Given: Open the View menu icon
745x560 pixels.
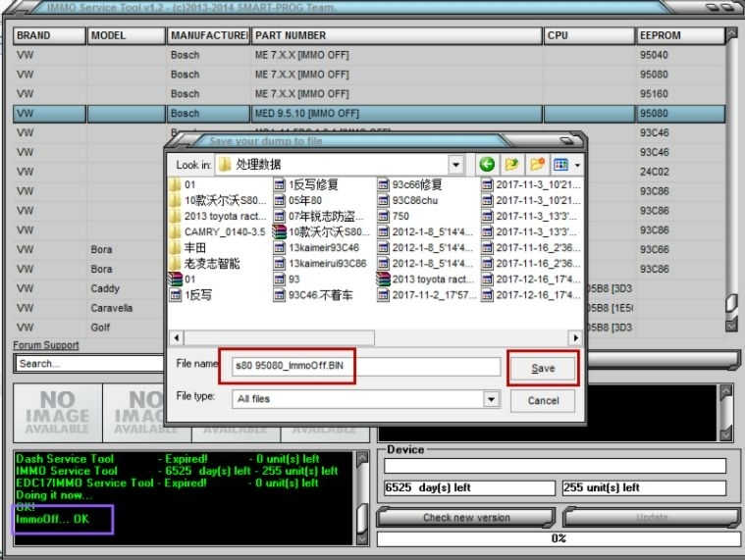Looking at the screenshot, I should (x=561, y=165).
